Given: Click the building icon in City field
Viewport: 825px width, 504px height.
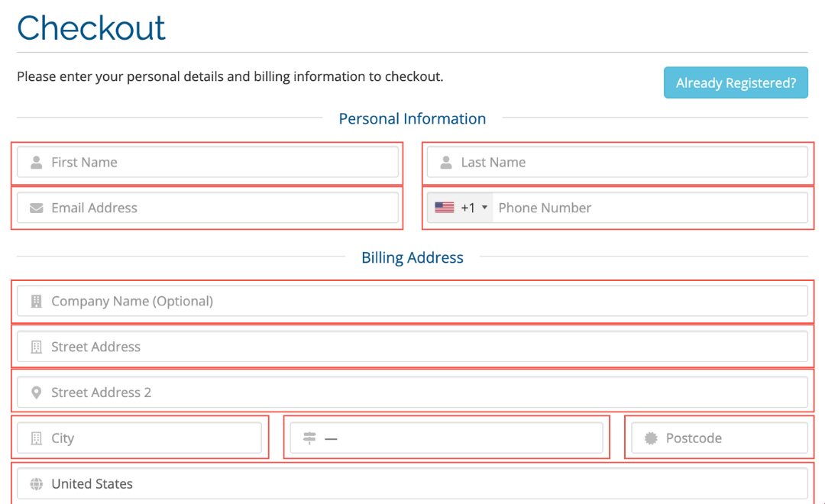Looking at the screenshot, I should (x=37, y=439).
